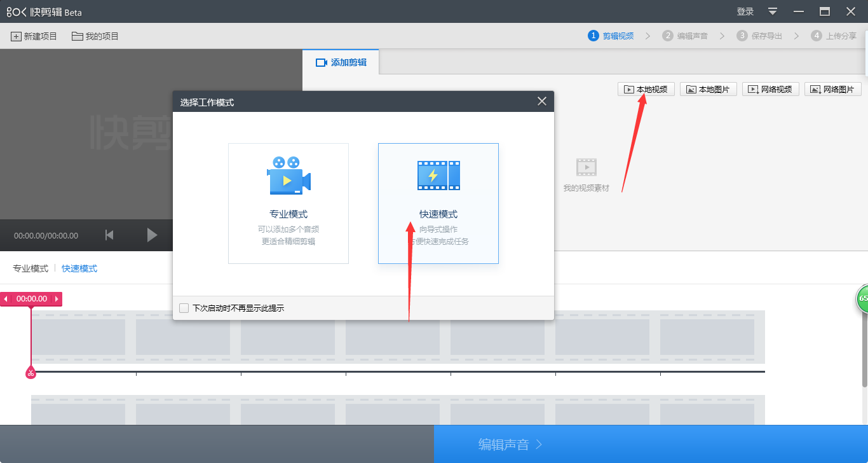
Task: Click the 网络视频 button
Action: tap(771, 89)
